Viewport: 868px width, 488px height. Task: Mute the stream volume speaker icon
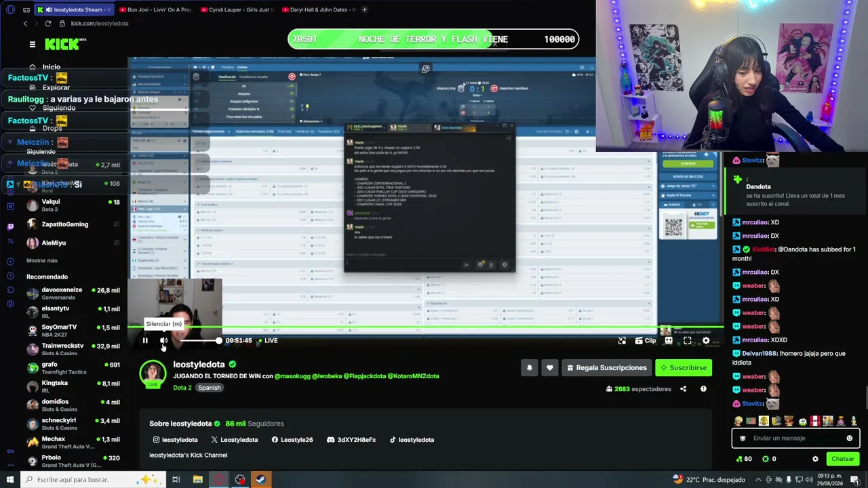tap(163, 340)
